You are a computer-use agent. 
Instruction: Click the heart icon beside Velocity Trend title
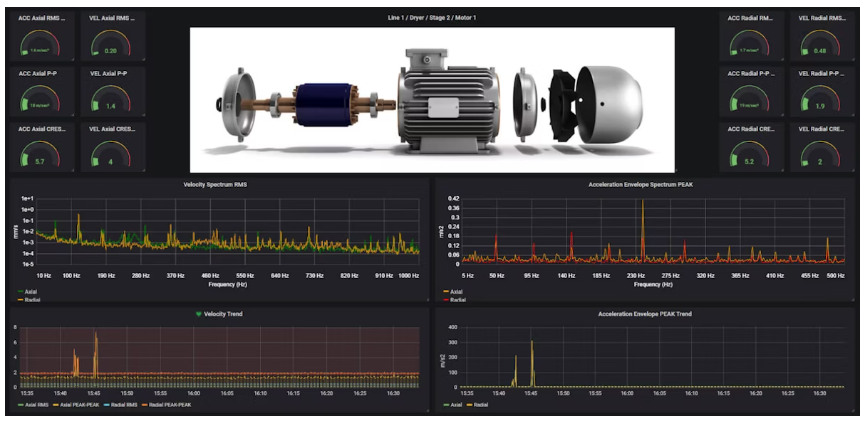pyautogui.click(x=197, y=314)
